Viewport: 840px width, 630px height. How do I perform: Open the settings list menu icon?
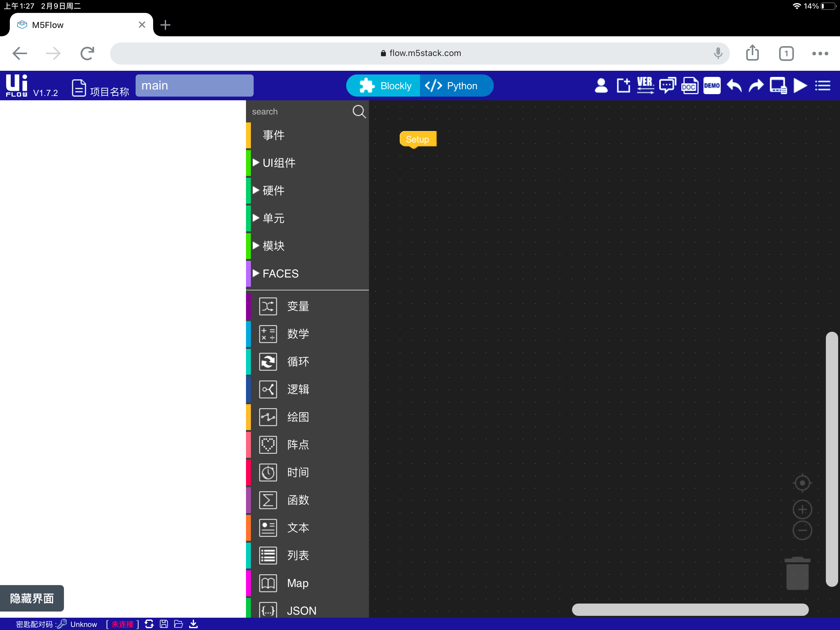pos(822,86)
